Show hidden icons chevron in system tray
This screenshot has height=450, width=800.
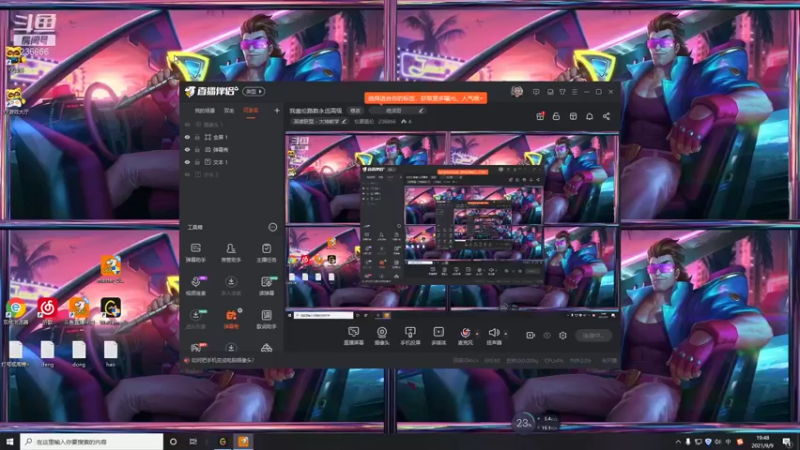click(x=678, y=442)
